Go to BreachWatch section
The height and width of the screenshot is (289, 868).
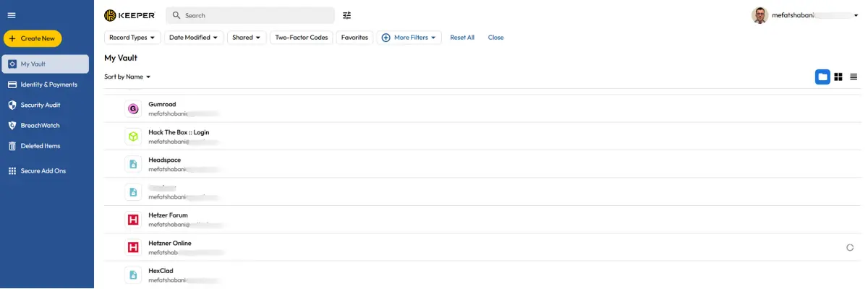click(x=40, y=125)
